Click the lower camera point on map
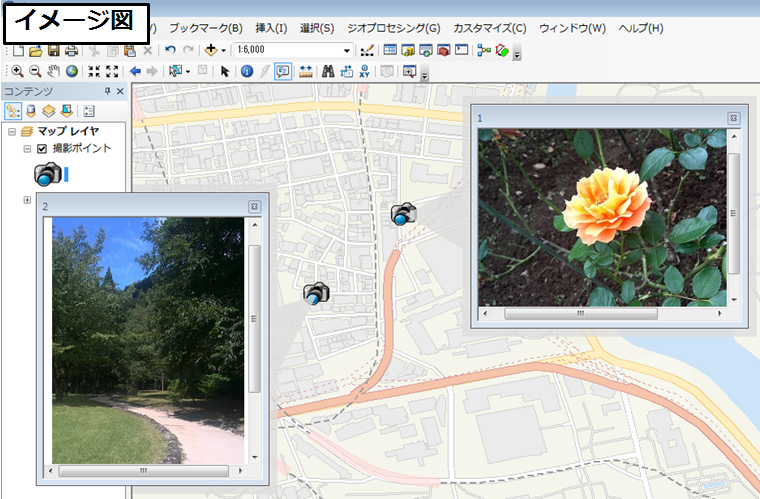Screen dimensions: 760x499 point(316,294)
